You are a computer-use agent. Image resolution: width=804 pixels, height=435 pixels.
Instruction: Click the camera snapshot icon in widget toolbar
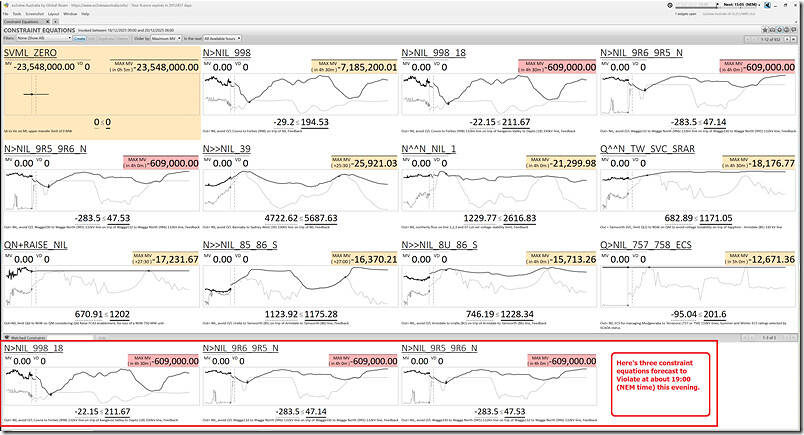(772, 30)
